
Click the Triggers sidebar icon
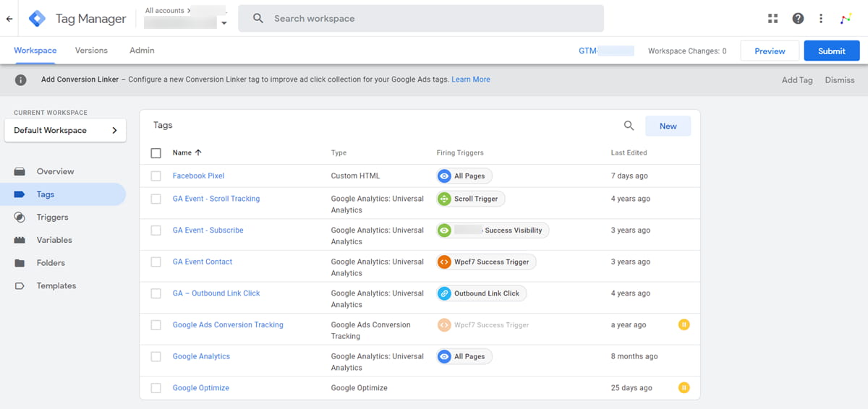20,218
